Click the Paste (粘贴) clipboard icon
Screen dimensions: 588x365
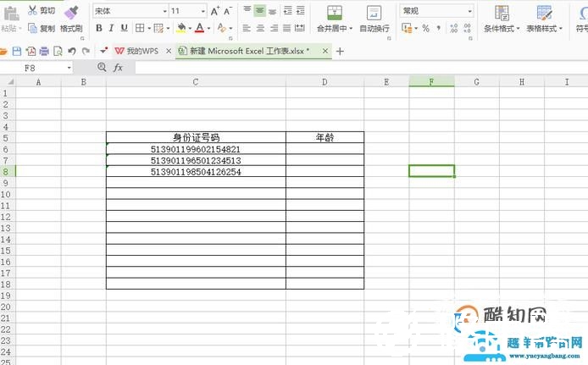11,14
